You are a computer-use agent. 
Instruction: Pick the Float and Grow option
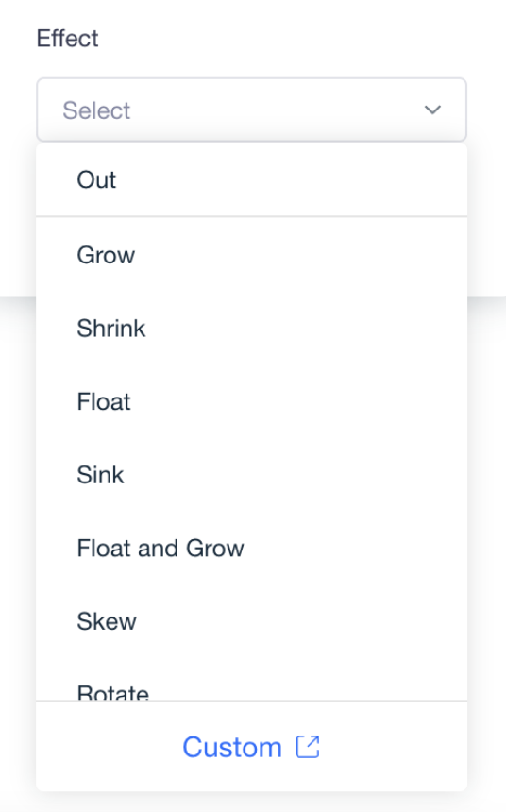pyautogui.click(x=252, y=549)
